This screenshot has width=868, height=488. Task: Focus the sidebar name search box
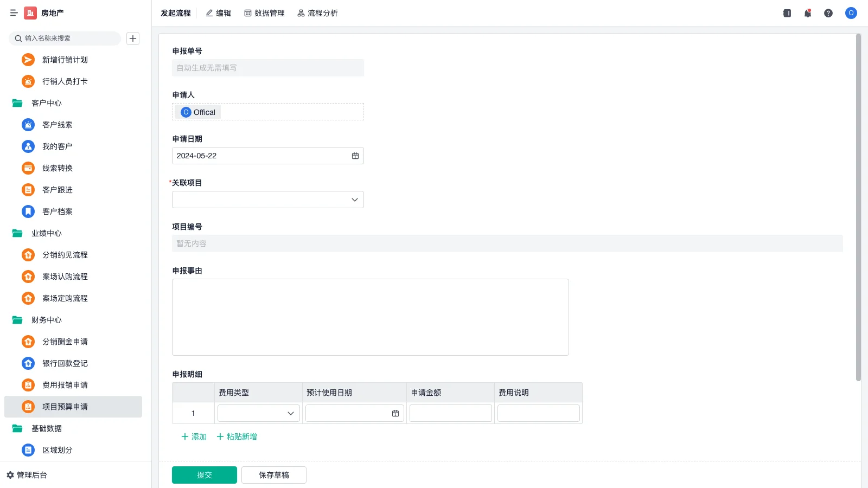(65, 38)
